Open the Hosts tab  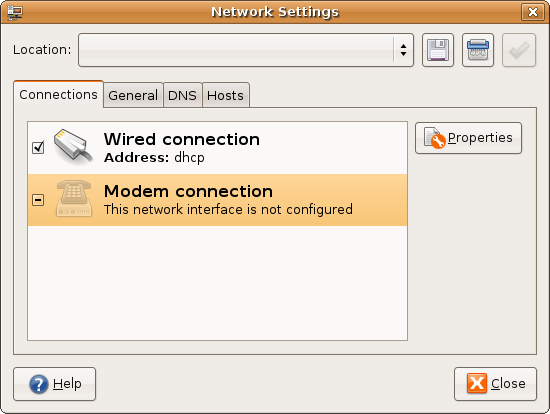coord(226,95)
